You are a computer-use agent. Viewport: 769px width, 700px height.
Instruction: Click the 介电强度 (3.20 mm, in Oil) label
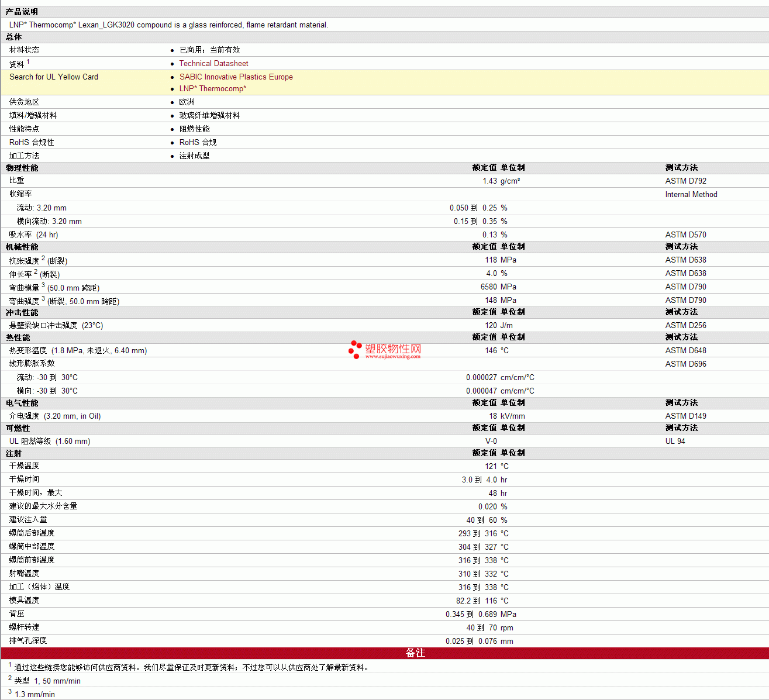coord(55,416)
